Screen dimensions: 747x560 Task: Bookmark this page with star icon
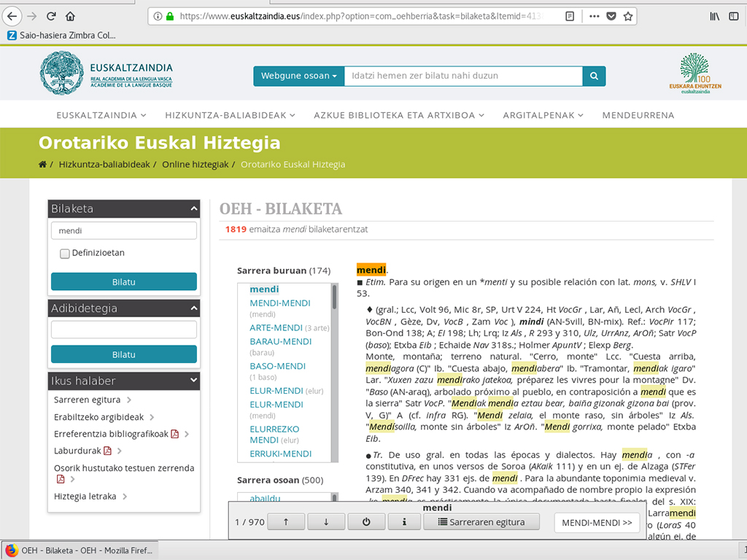click(x=628, y=16)
